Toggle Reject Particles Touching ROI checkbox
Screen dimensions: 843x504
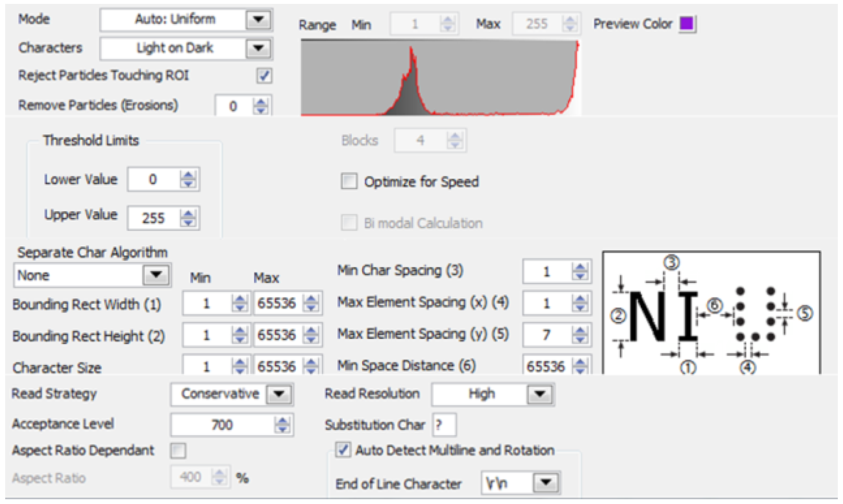[264, 76]
